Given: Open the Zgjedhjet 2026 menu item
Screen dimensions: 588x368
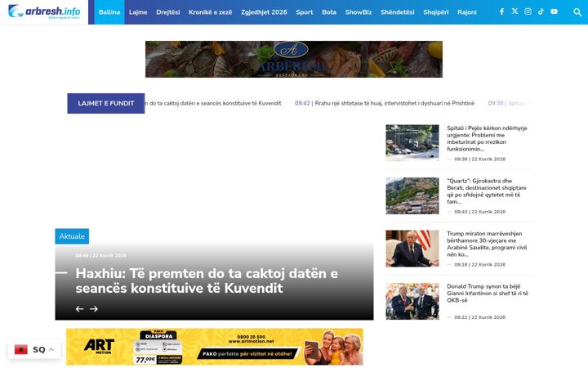Looking at the screenshot, I should click(264, 12).
